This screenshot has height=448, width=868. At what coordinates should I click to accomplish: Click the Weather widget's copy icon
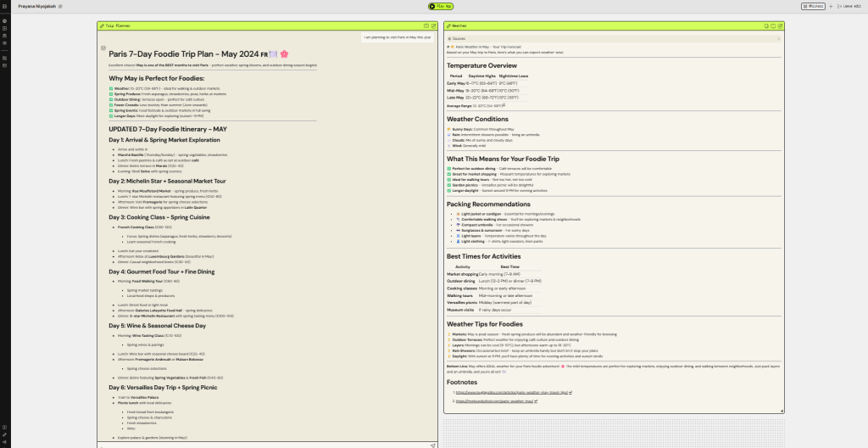[x=765, y=26]
